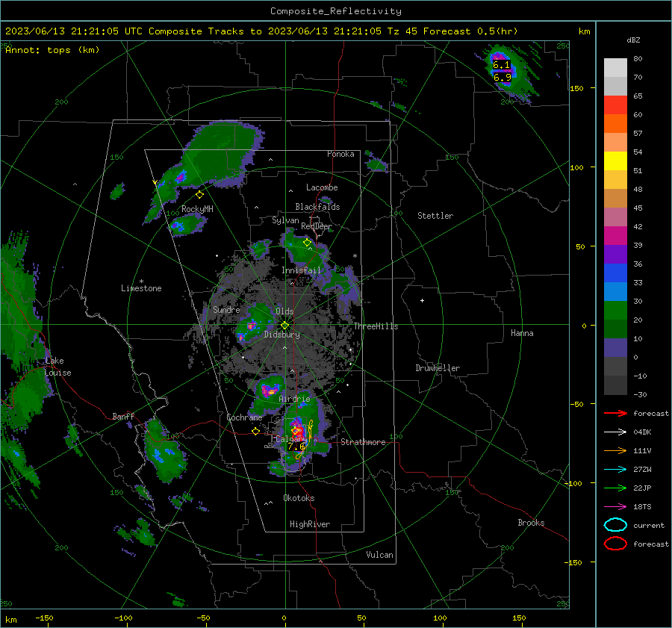This screenshot has height=628, width=672.
Task: Click the yellow diamond marker near RockyMH
Action: tap(199, 195)
